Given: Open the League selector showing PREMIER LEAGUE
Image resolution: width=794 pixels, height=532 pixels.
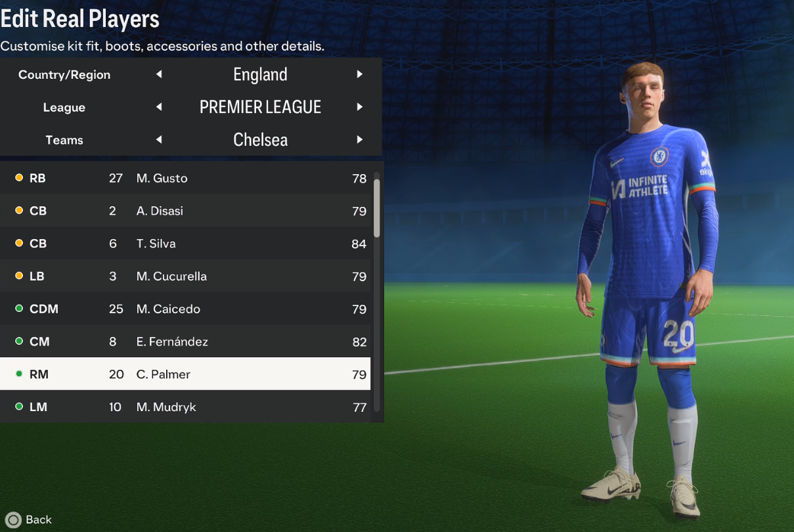Looking at the screenshot, I should coord(190,107).
